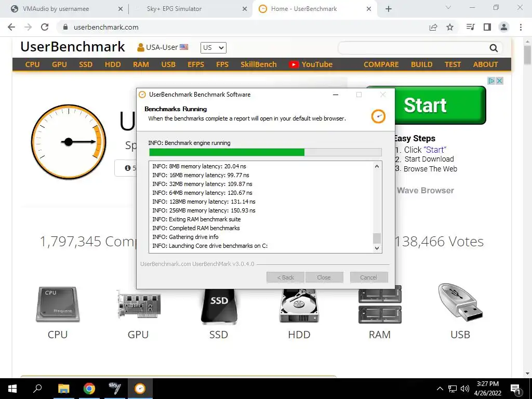The image size is (532, 399).
Task: Click the Cancel button in benchmark dialog
Action: click(369, 277)
